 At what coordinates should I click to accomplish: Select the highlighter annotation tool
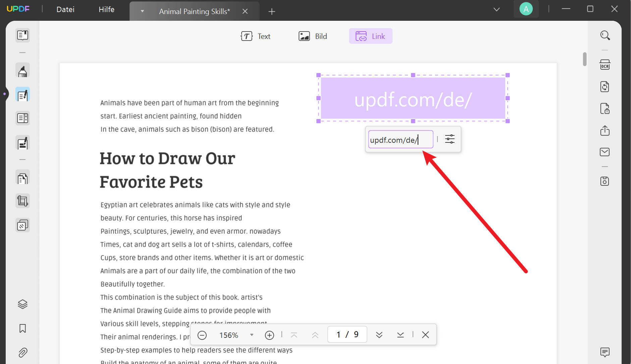tap(22, 70)
